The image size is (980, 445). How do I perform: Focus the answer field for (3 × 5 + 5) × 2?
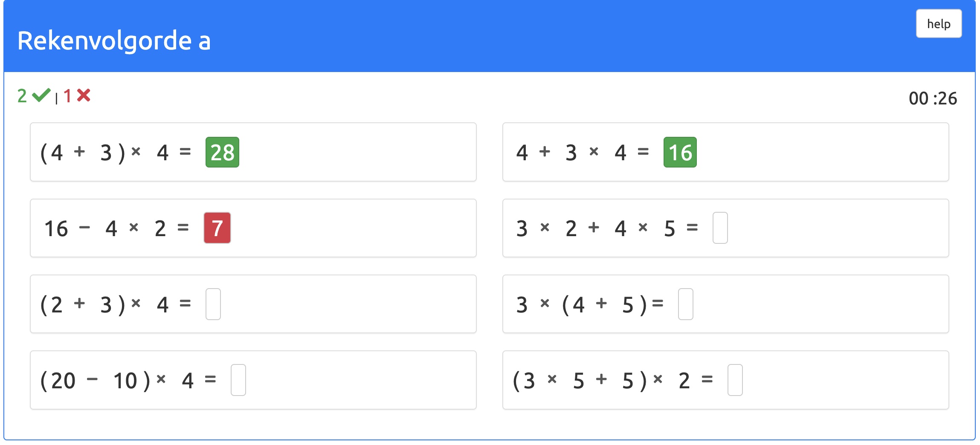735,380
